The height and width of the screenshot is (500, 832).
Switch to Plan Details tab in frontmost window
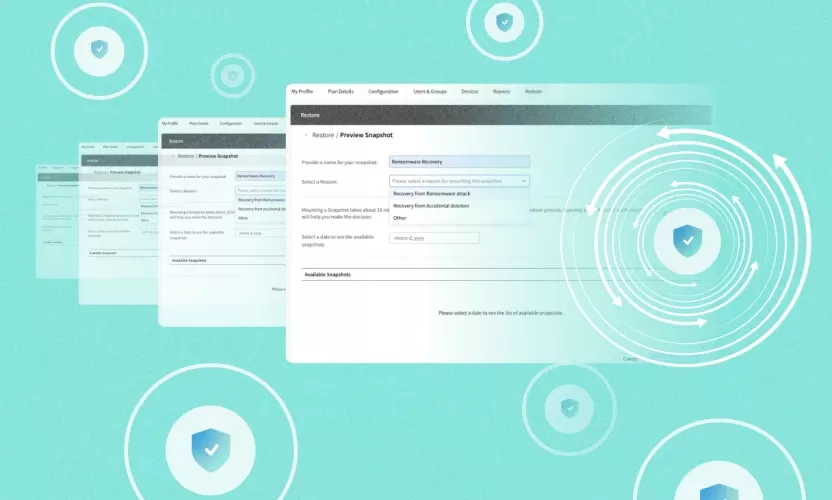click(340, 91)
